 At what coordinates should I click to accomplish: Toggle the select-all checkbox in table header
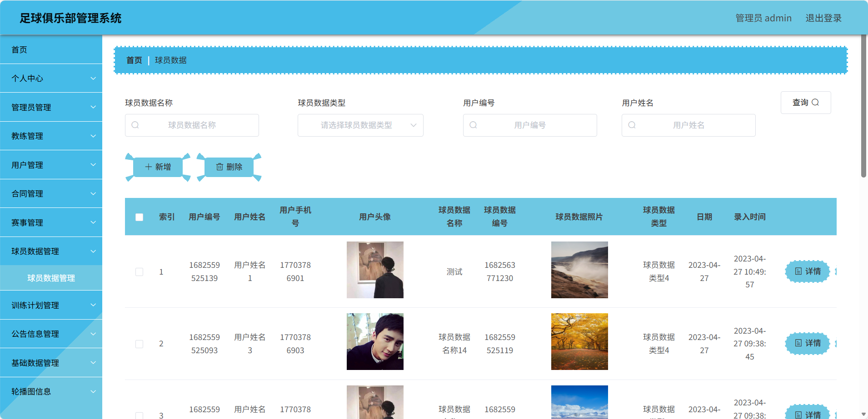[x=140, y=217]
